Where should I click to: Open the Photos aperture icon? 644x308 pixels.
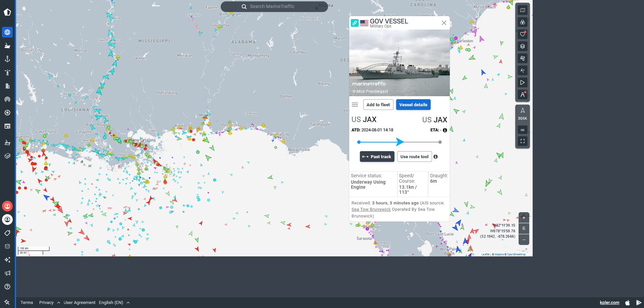click(x=7, y=113)
